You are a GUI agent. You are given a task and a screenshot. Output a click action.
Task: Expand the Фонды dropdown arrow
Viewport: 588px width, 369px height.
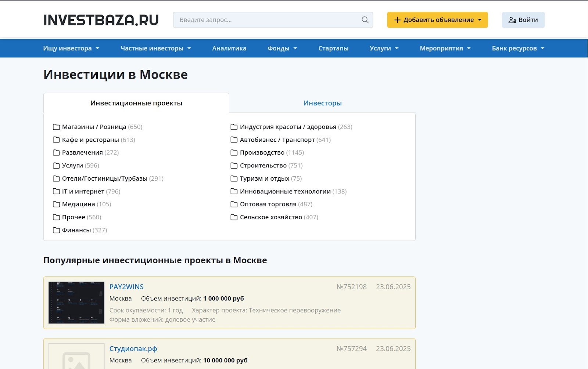(295, 48)
